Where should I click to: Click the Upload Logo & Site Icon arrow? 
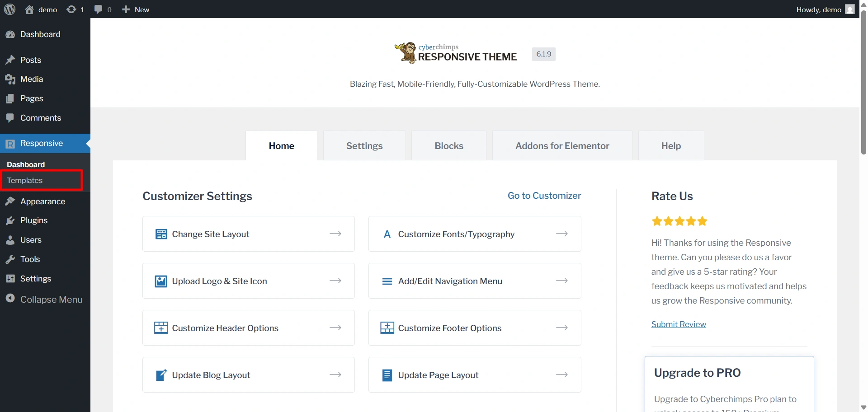pyautogui.click(x=335, y=281)
